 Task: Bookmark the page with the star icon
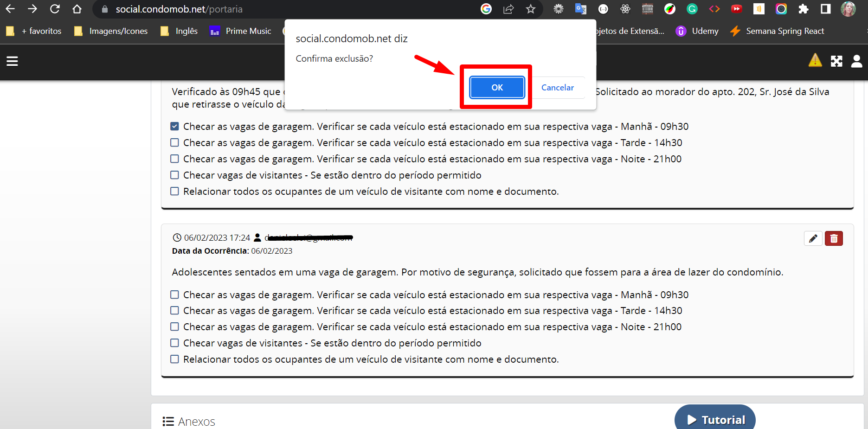tap(531, 9)
